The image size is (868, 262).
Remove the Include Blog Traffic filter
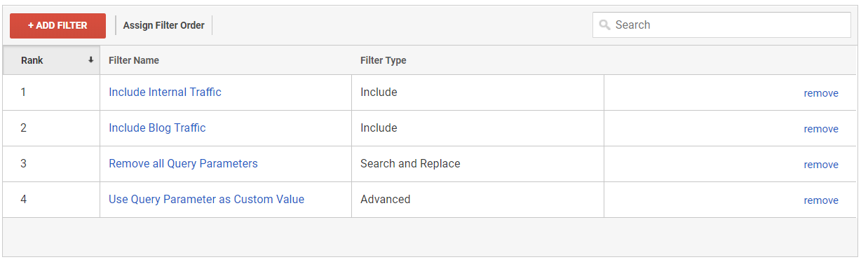(821, 129)
